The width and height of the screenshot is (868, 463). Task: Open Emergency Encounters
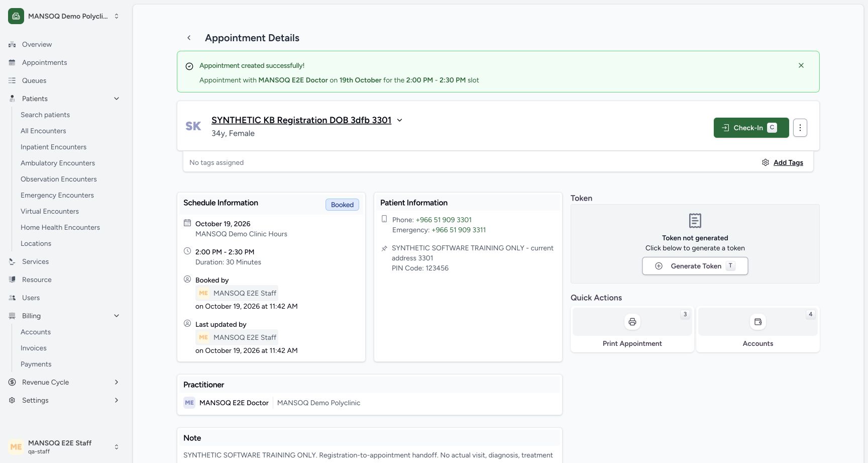pyautogui.click(x=57, y=195)
